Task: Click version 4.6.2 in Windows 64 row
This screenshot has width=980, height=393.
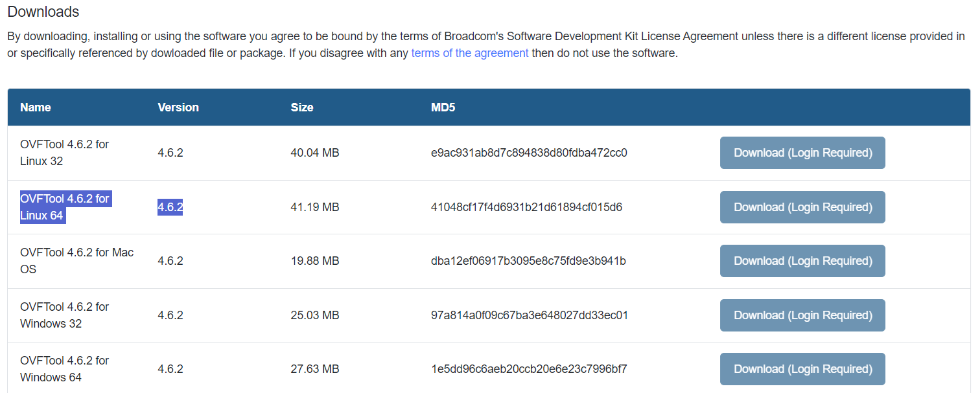Action: coord(170,369)
